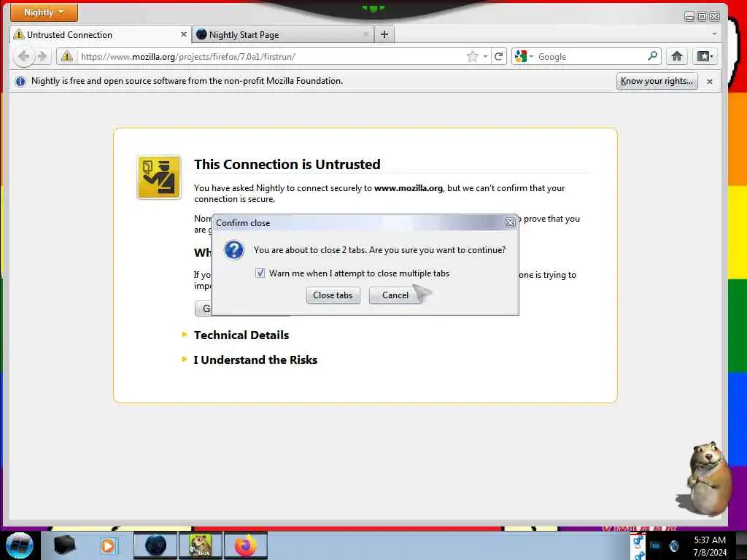Reload the current page
Screen dimensions: 747x560
pyautogui.click(x=499, y=57)
